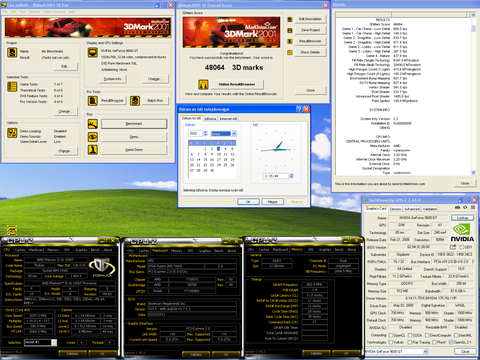Click the Options section icon in 3DMark
The height and width of the screenshot is (360, 480).
pos(12,133)
